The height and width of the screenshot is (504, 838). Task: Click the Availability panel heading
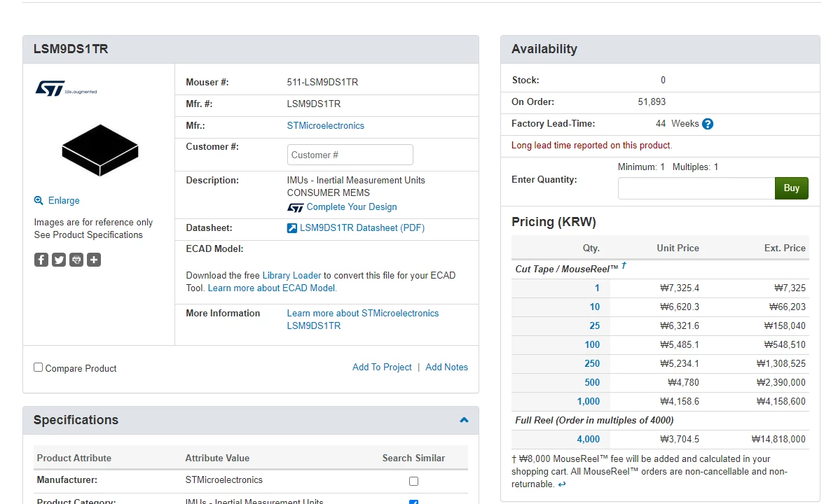[544, 49]
